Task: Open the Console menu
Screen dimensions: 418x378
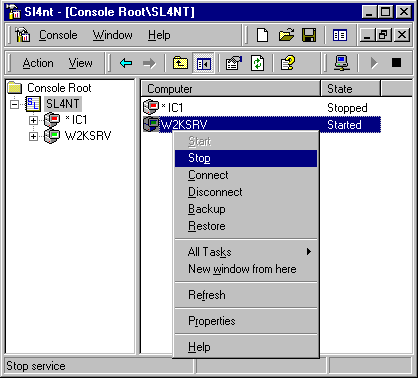Action: click(58, 35)
